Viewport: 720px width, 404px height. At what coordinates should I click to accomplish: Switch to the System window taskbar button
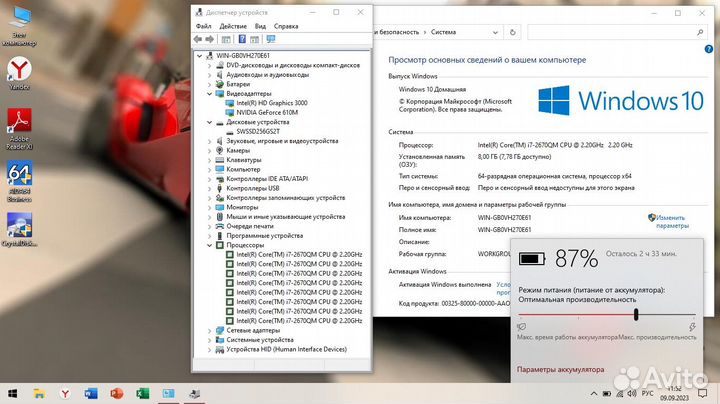coord(169,393)
